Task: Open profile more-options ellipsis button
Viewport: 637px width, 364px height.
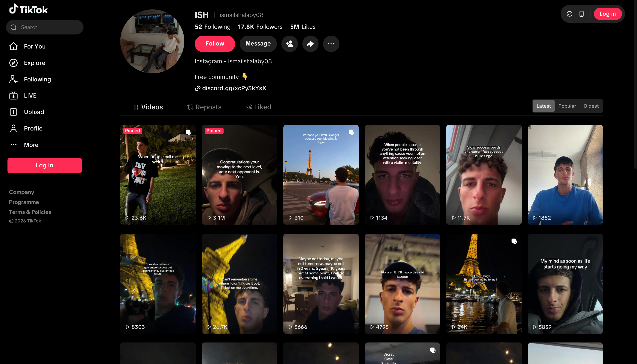Action: [x=331, y=44]
